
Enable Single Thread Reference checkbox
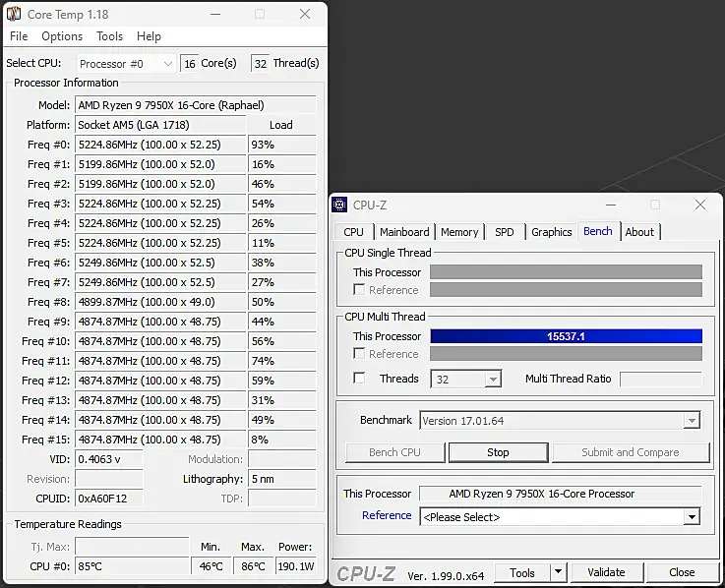click(359, 290)
